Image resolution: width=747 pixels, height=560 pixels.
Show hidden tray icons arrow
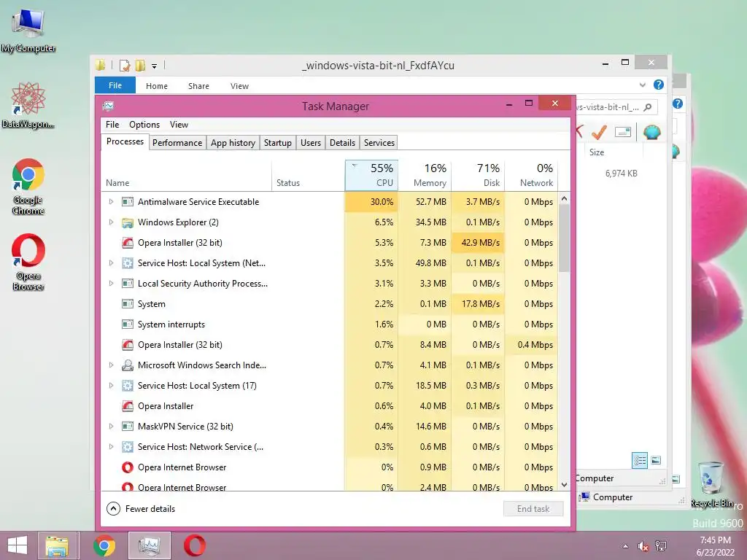tap(625, 546)
